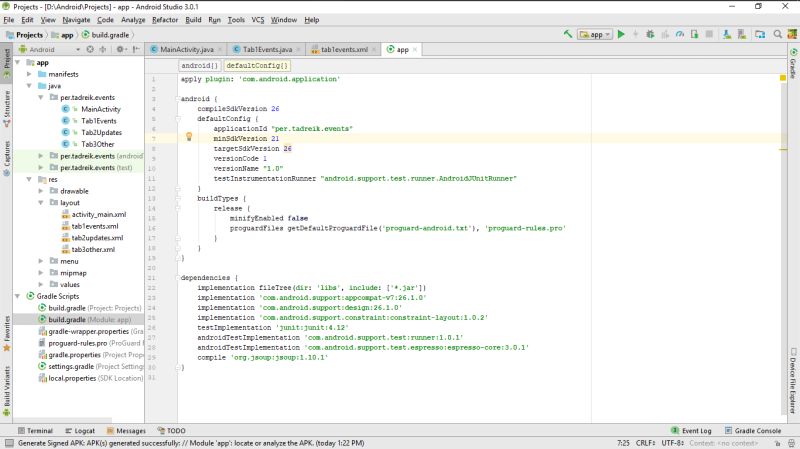
Task: Open the Structure side tool window
Action: (7, 109)
